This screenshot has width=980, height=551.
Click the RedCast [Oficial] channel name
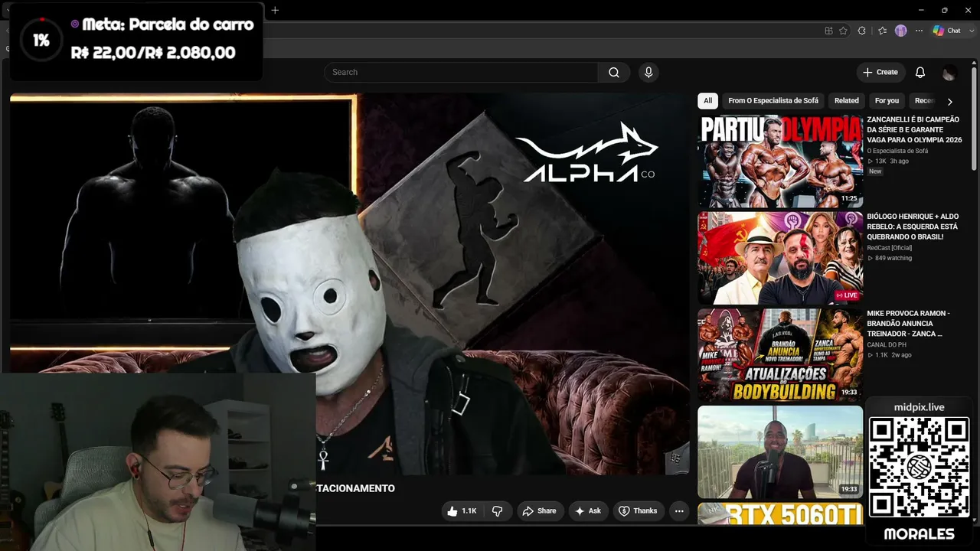click(890, 248)
